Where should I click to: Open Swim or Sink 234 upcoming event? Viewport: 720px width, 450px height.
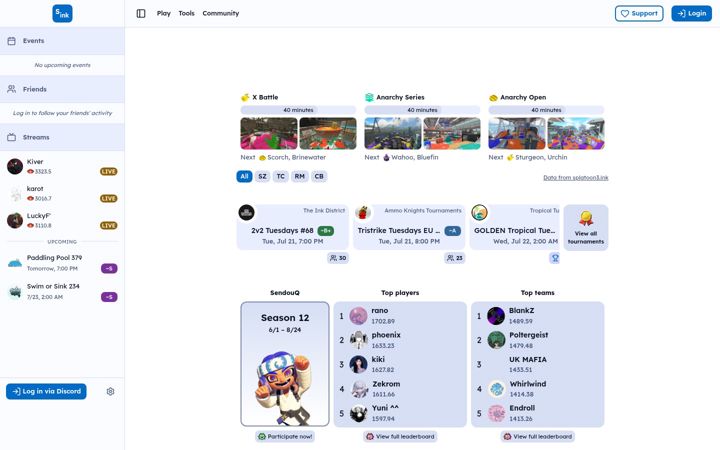62,291
